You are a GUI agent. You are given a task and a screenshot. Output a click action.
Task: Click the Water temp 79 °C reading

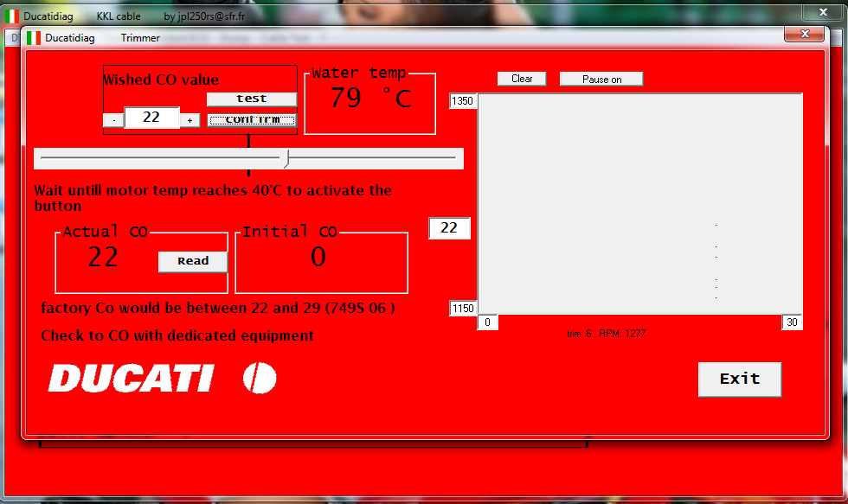[x=370, y=98]
